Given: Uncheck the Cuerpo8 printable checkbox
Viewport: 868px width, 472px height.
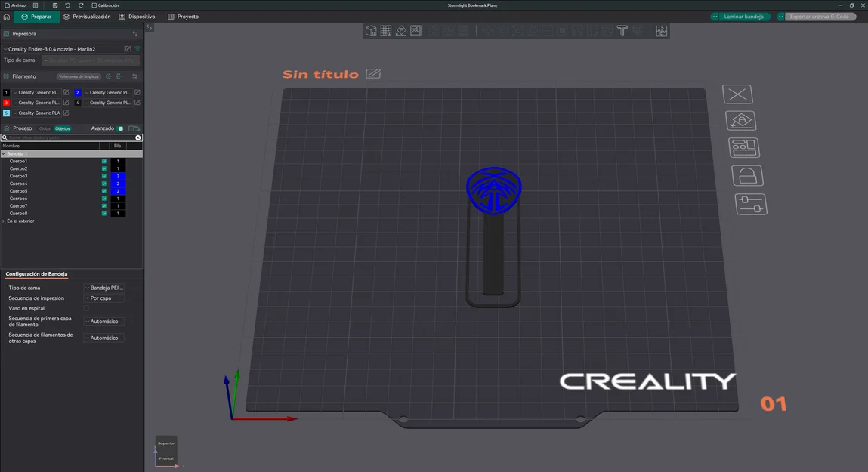Looking at the screenshot, I should click(x=104, y=214).
